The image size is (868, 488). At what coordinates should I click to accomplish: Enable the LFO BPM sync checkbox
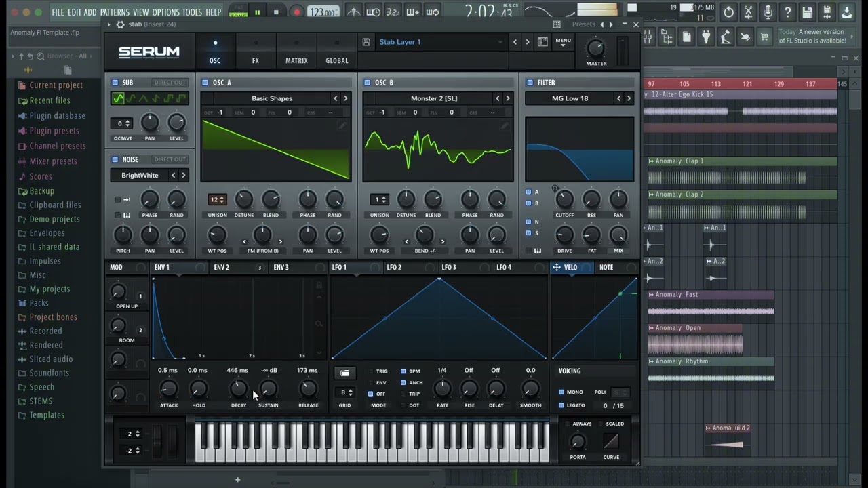[403, 371]
